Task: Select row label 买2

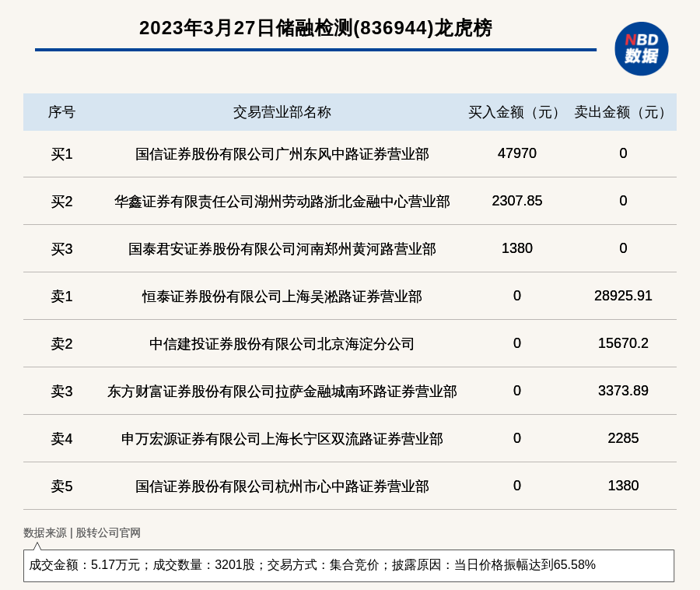Action: tap(61, 202)
